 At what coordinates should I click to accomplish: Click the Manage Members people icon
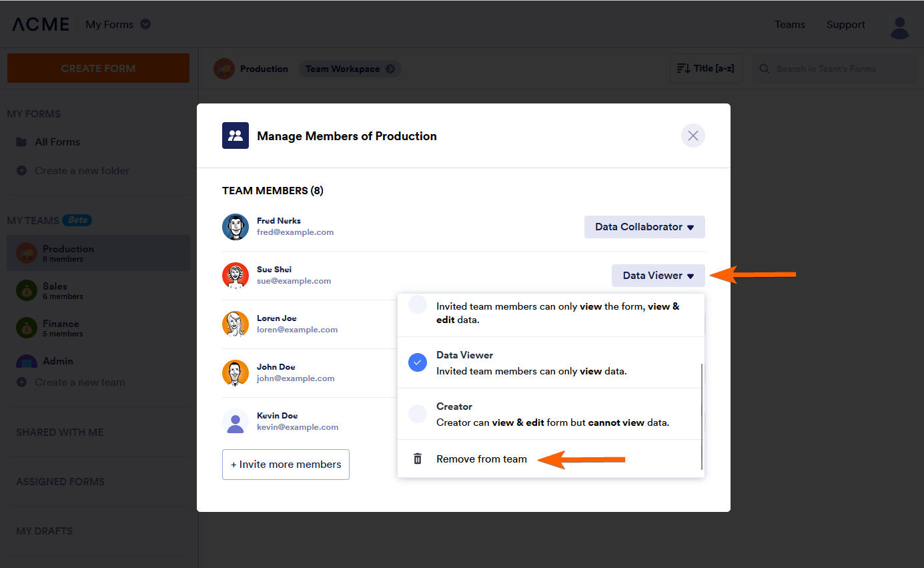236,135
